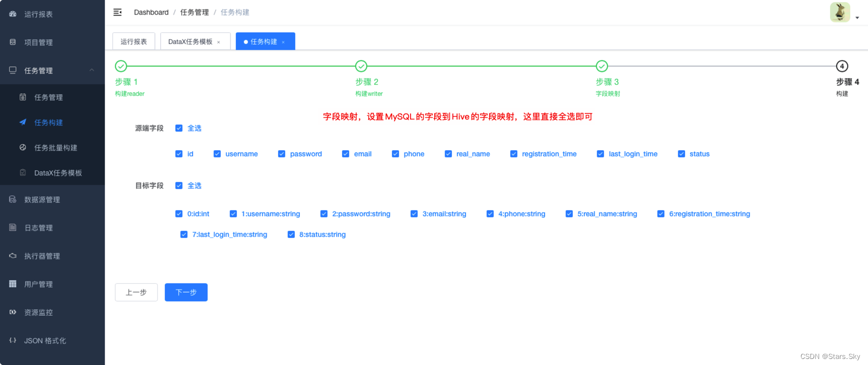Toggle the 源端字段 全选 checkbox
The height and width of the screenshot is (365, 868).
point(179,128)
